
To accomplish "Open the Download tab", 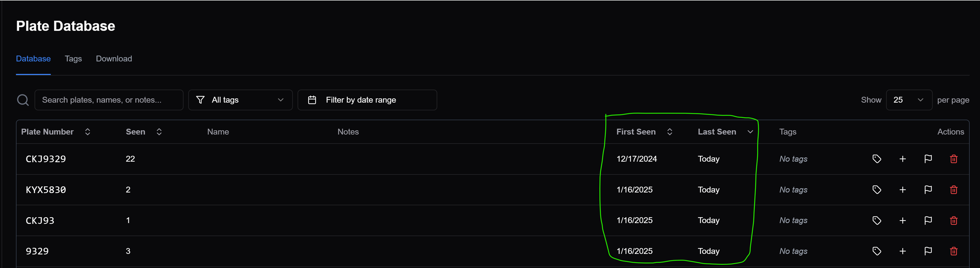I will pos(114,59).
